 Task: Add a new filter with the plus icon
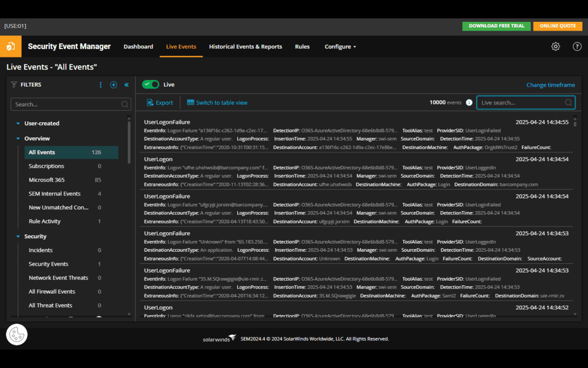tap(113, 85)
